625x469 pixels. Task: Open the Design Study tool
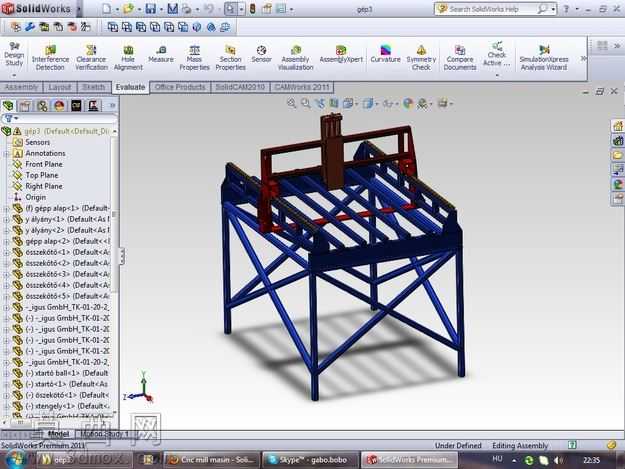[14, 55]
